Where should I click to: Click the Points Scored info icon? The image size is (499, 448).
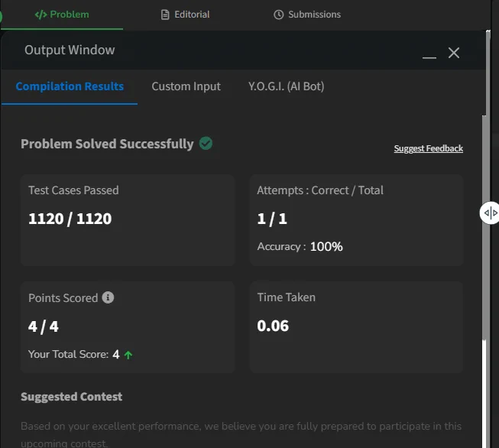[x=108, y=297]
